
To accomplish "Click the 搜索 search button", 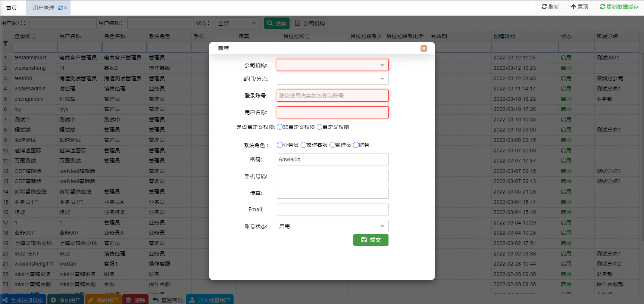I will coord(276,24).
